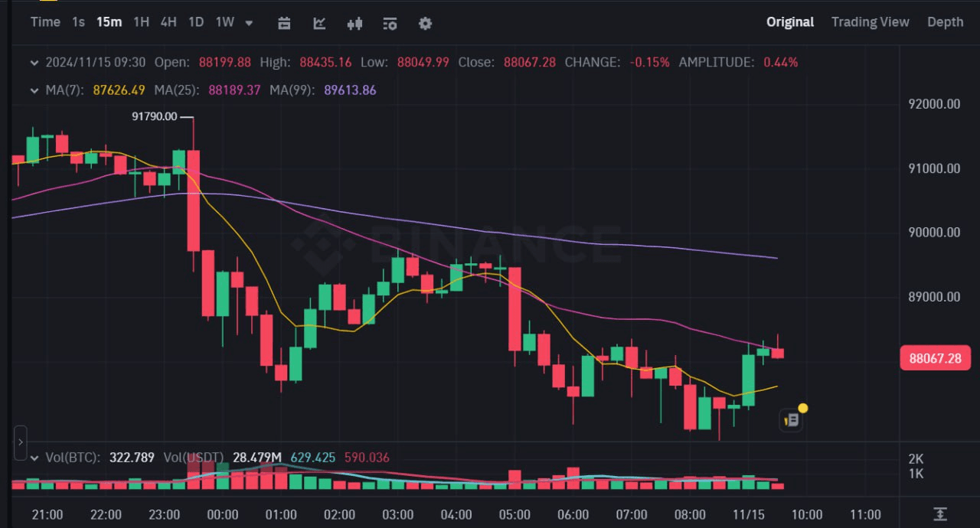Image resolution: width=980 pixels, height=528 pixels.
Task: Click the 00:00 time axis label
Action: (x=223, y=514)
